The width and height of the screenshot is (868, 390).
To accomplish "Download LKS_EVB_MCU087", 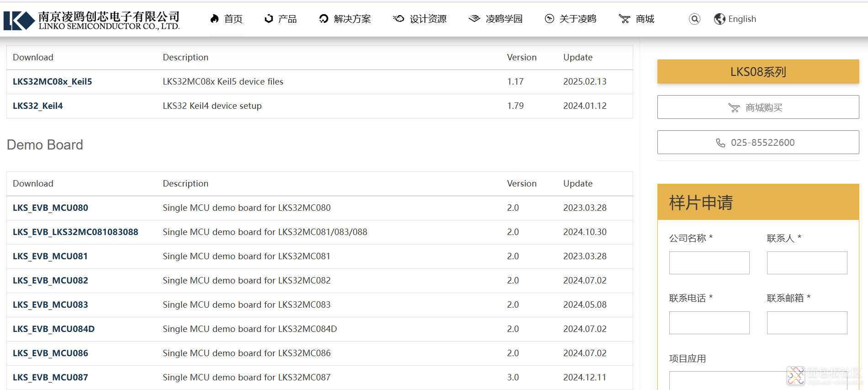I will [x=50, y=377].
